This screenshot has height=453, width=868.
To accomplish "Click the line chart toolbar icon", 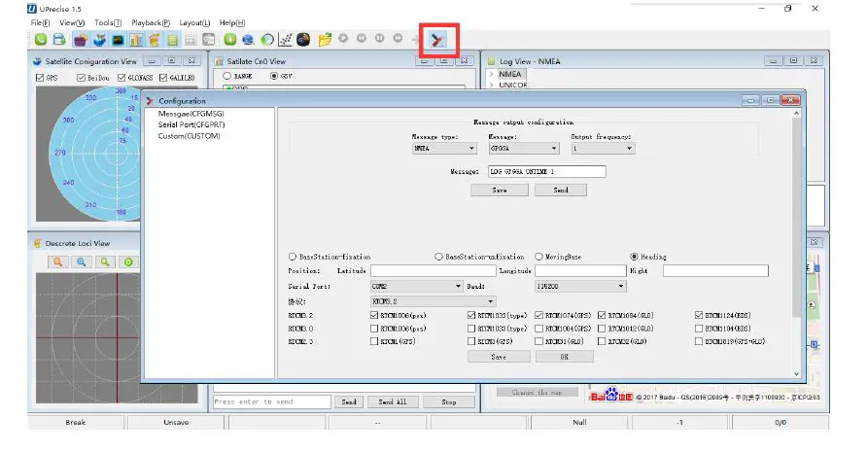I will click(x=286, y=40).
